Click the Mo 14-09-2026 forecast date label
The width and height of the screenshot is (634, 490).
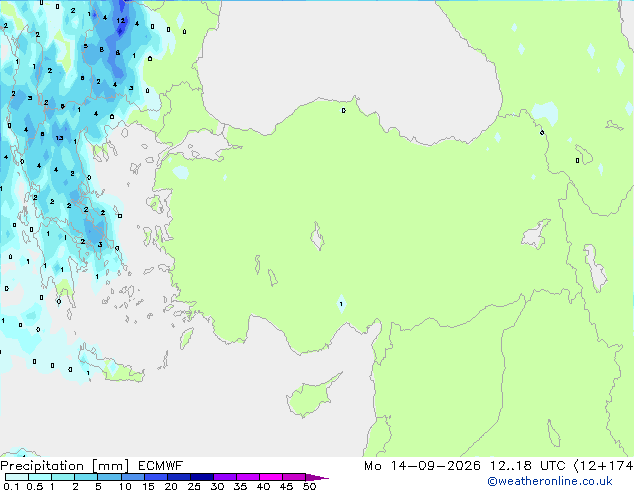click(422, 466)
